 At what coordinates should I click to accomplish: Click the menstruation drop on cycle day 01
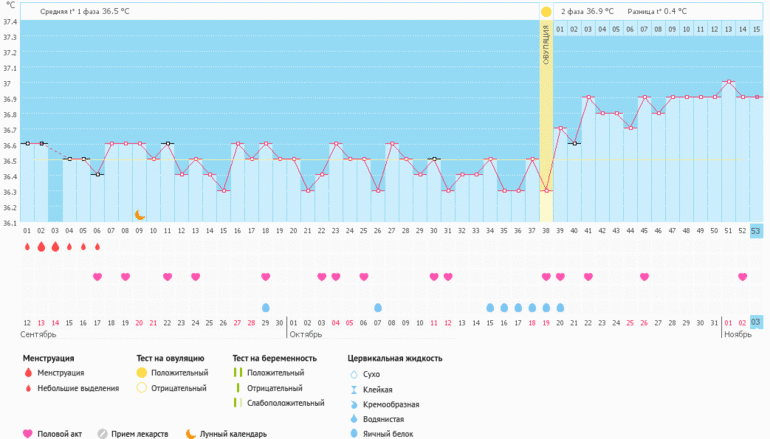coord(27,247)
